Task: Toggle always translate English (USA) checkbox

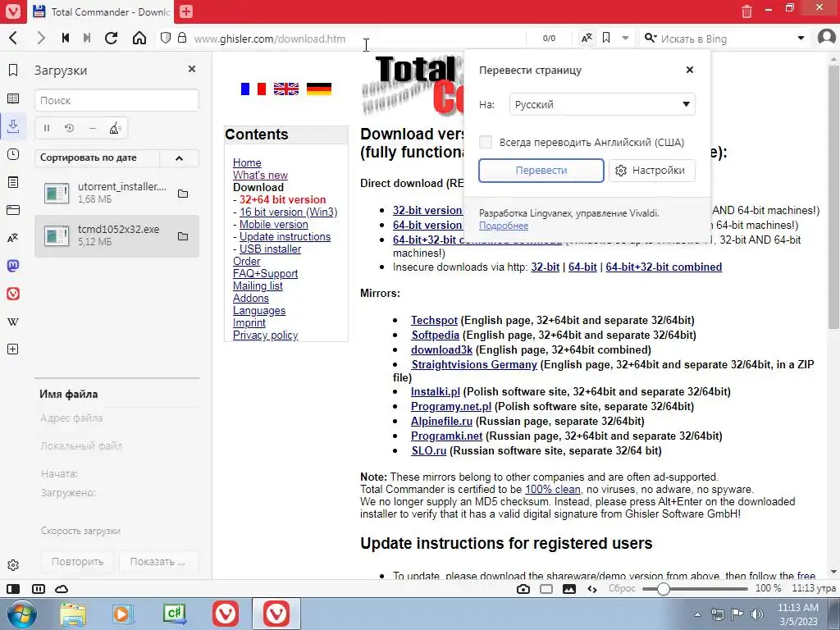Action: [x=486, y=142]
